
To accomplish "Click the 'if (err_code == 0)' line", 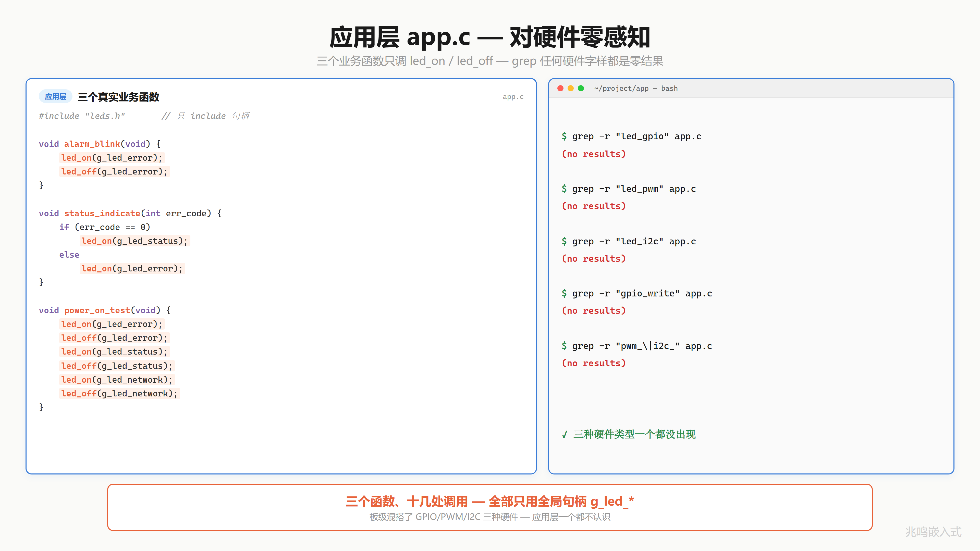I will tap(105, 227).
